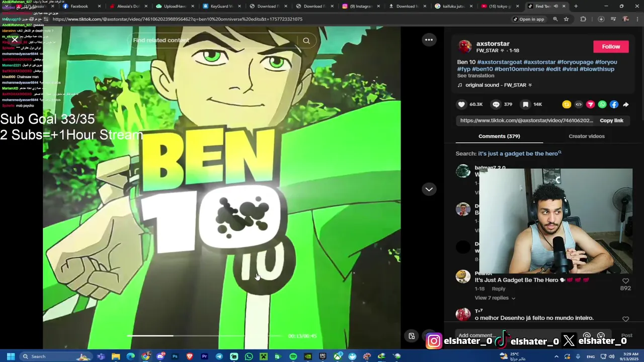
Task: Open the #axstorstargoat hashtag
Action: point(499,62)
